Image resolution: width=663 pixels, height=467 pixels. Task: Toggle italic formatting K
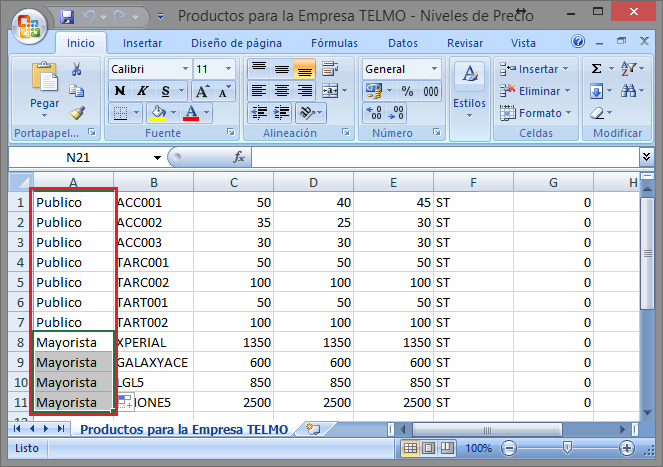point(142,91)
